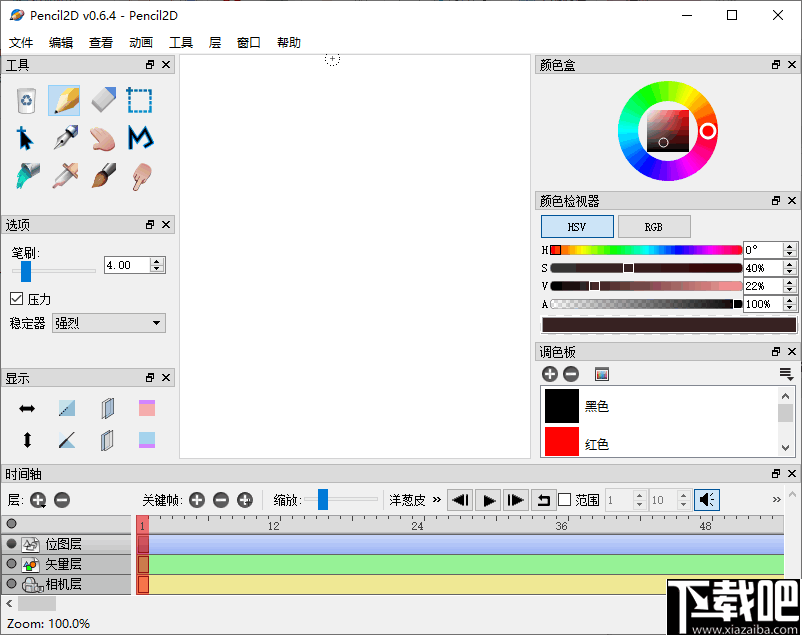The width and height of the screenshot is (802, 635).
Task: Add a new keyframe with the plus button
Action: pyautogui.click(x=197, y=500)
